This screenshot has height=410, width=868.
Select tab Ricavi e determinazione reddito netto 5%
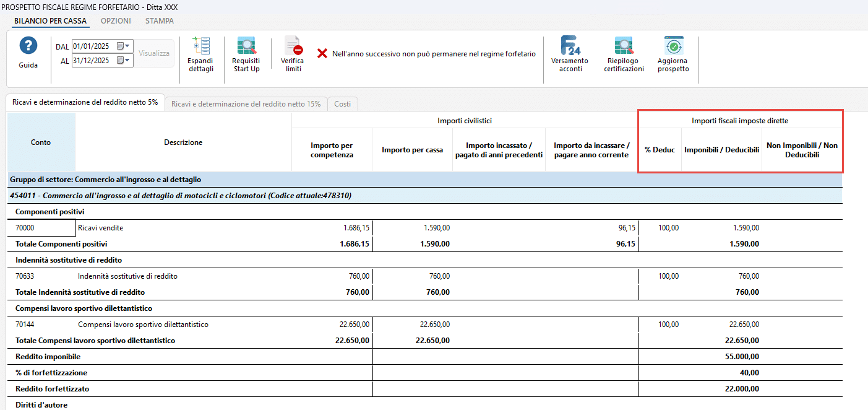point(85,103)
